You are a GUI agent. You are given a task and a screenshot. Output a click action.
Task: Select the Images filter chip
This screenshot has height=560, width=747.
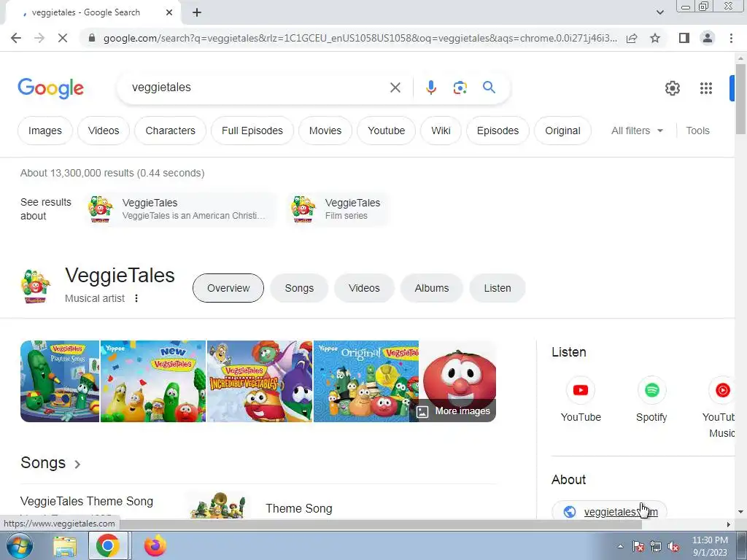(44, 131)
